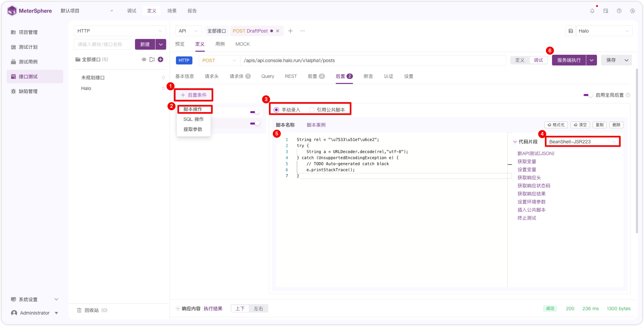Viewport: 644px width, 326px height.
Task: Expand the 保存 dropdown arrow
Action: [x=627, y=60]
